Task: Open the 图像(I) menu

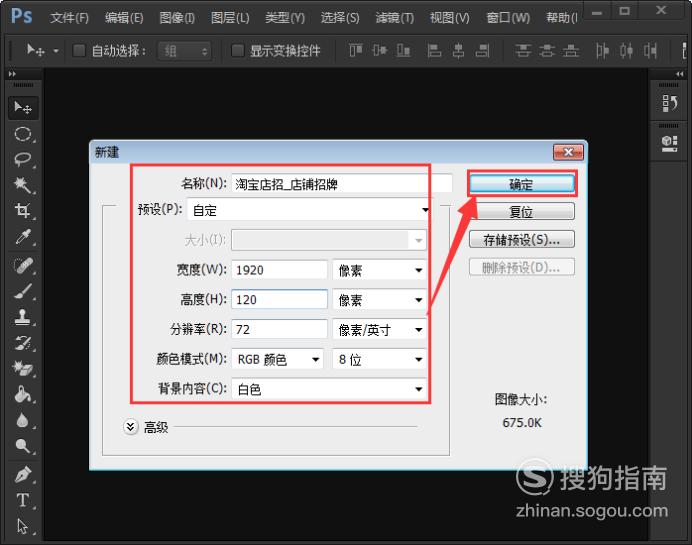Action: click(x=177, y=18)
